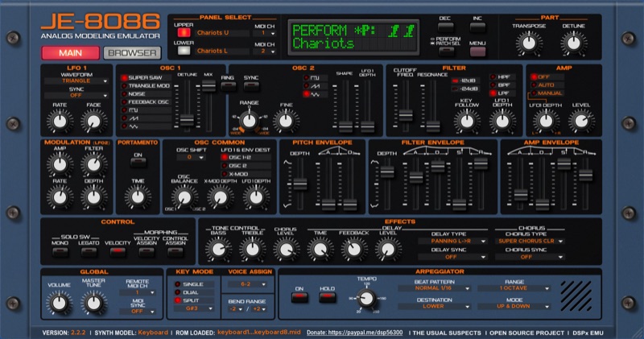The image size is (644, 339).
Task: Open the OSC Shift dropdown
Action: click(191, 157)
